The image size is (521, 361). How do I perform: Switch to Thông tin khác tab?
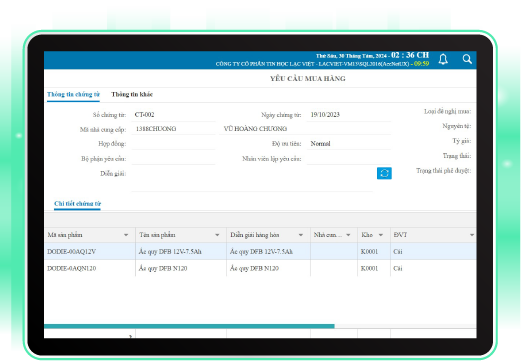point(132,94)
